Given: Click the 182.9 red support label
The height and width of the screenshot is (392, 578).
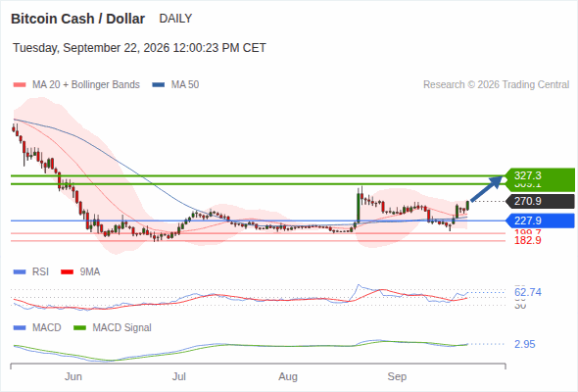Looking at the screenshot, I should click(528, 240).
